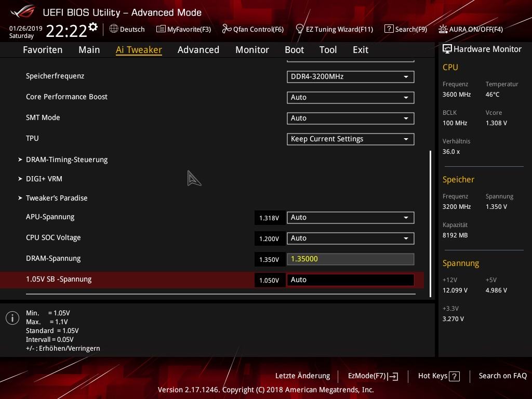Switch to the Main tab
Image resolution: width=532 pixels, height=399 pixels.
tap(89, 50)
